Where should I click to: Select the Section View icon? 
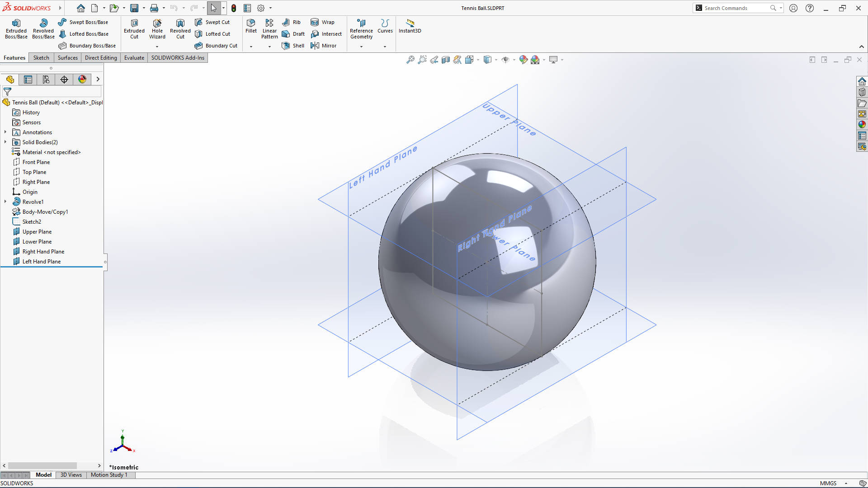click(445, 59)
